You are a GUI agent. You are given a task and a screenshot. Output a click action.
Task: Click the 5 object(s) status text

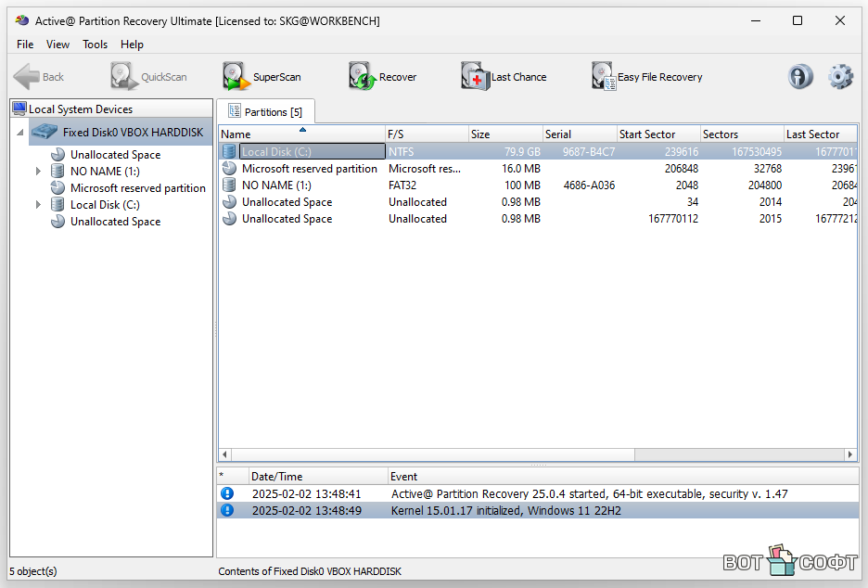(x=33, y=570)
